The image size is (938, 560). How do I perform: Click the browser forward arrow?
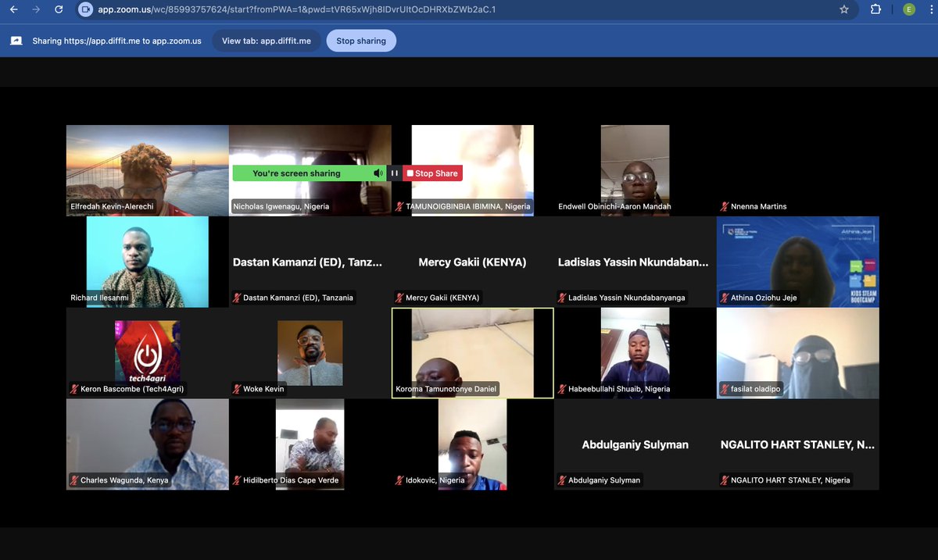click(x=36, y=9)
